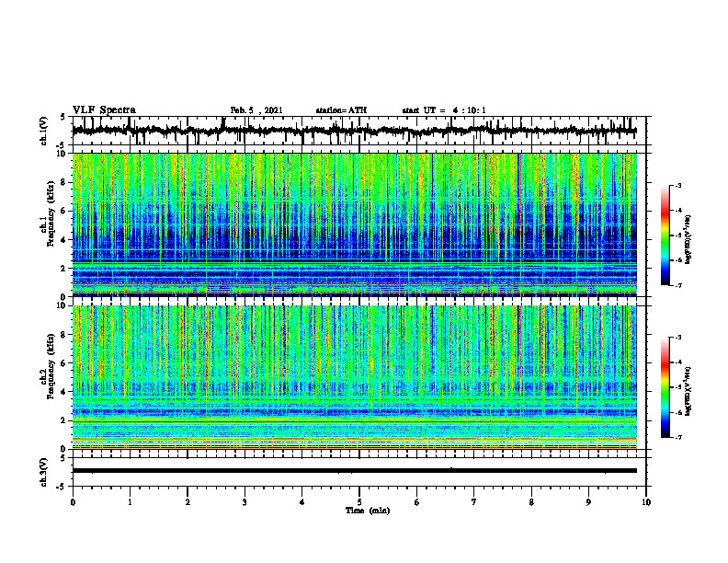Viewport: 728px width, 563px height.
Task: Select the date text "Feb. 5, 2021"
Action: 256,110
